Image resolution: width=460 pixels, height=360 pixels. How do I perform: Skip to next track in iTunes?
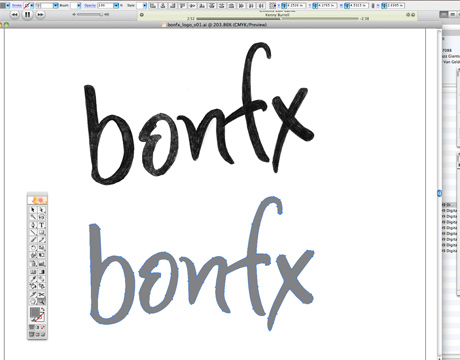pyautogui.click(x=40, y=14)
